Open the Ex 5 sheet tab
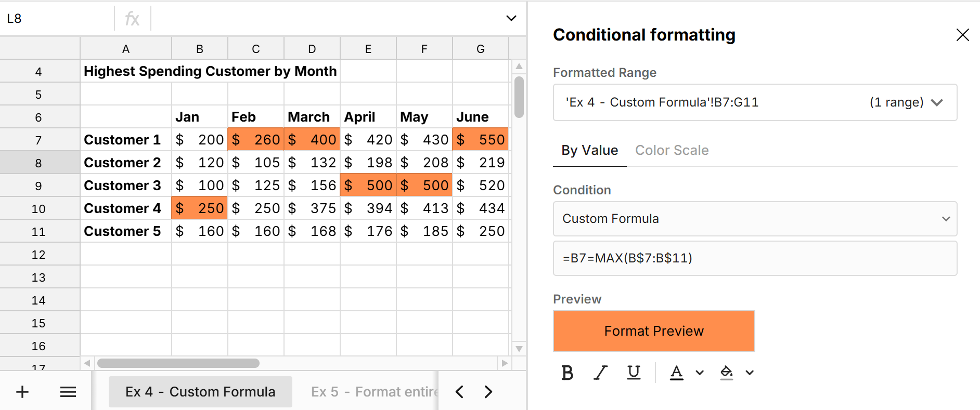This screenshot has width=980, height=410. click(x=375, y=392)
